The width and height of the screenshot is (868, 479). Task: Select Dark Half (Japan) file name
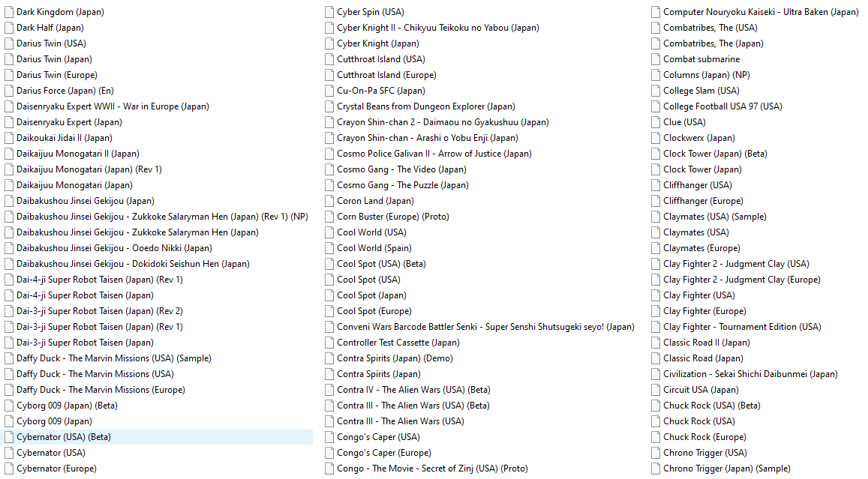tap(50, 28)
